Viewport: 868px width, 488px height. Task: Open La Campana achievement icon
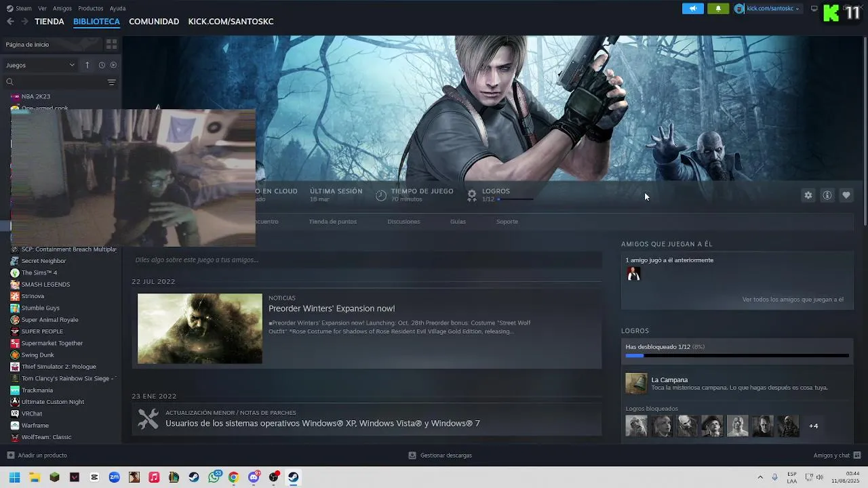point(636,384)
